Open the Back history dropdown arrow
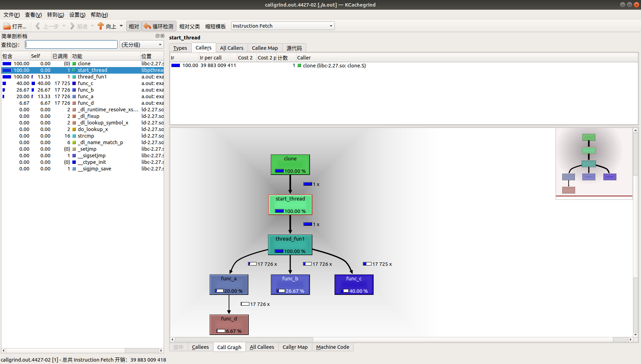The height and width of the screenshot is (364, 641). click(64, 26)
